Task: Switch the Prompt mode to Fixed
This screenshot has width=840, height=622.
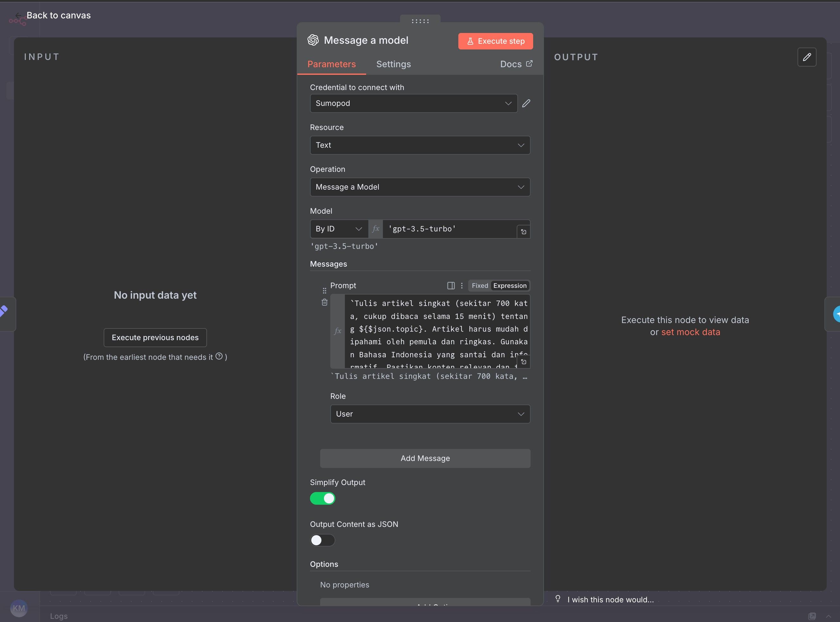Action: 479,285
